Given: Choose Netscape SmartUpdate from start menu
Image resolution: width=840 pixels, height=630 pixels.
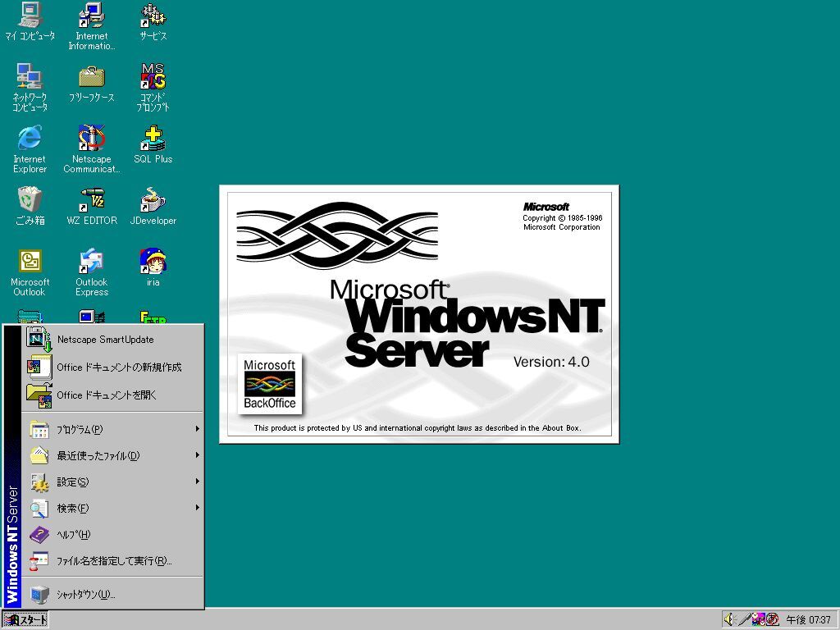Looking at the screenshot, I should (113, 340).
